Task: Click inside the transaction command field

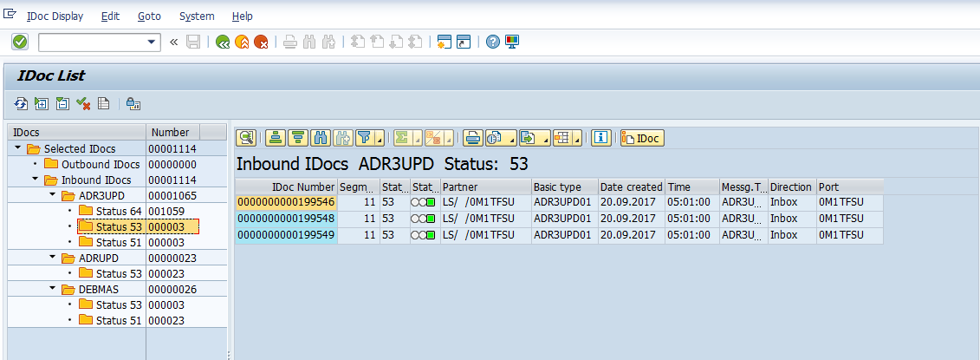Action: point(92,42)
